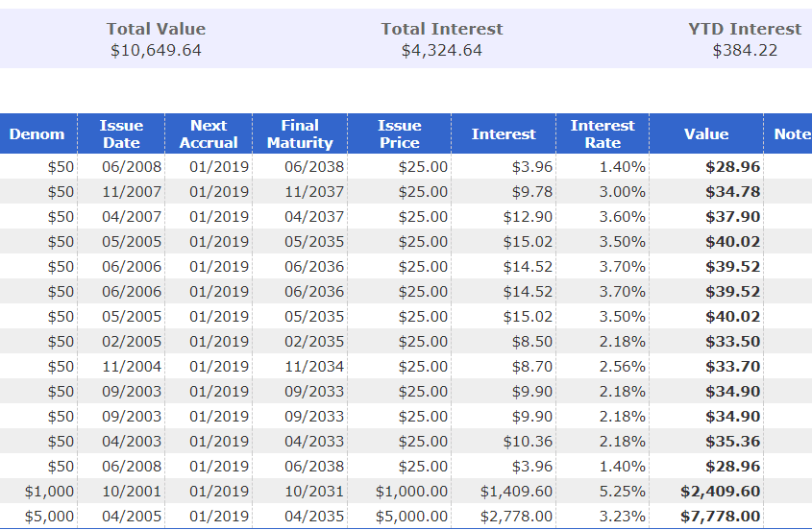Screen dimensions: 812x530
Task: Click the Next Accrual column header
Action: [209, 134]
